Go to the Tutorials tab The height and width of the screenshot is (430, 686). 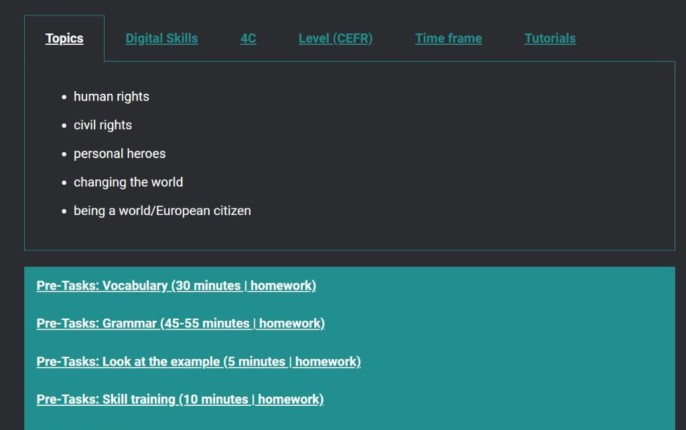(550, 39)
